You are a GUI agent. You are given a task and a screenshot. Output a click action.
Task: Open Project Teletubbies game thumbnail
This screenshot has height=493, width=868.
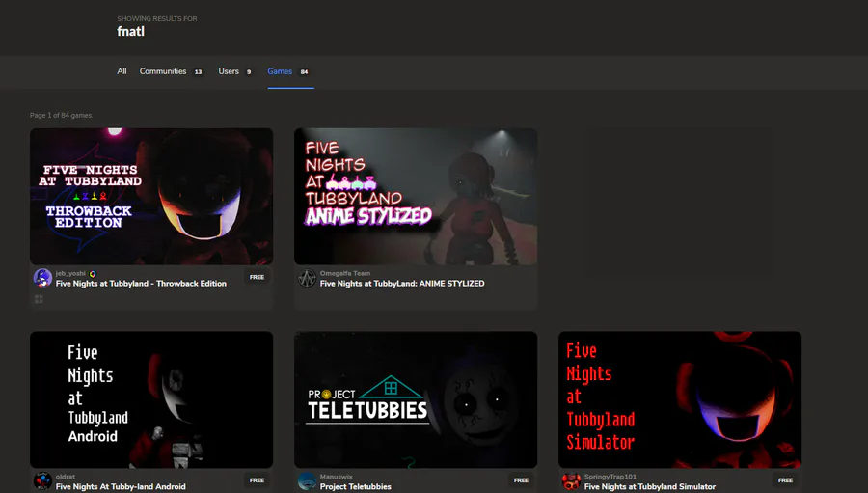tap(416, 399)
